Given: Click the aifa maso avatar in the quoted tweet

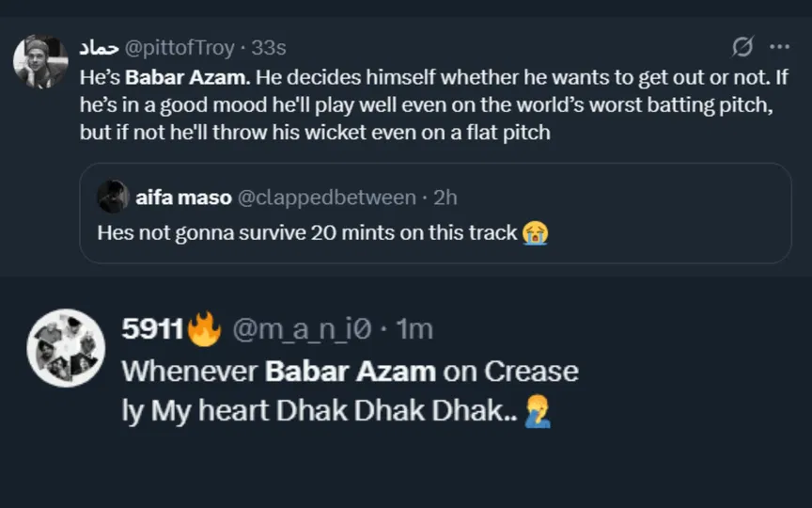Looking at the screenshot, I should click(113, 197).
